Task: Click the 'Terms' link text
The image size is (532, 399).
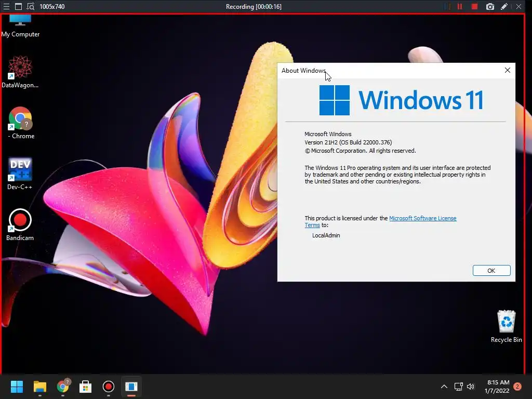Action: pos(312,225)
